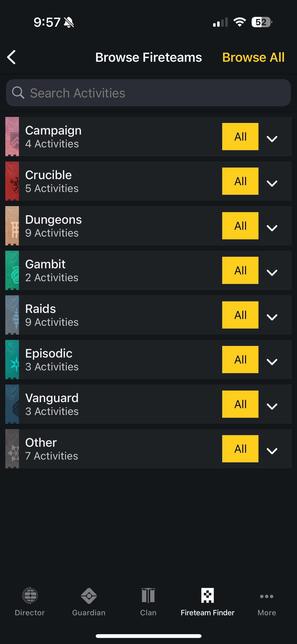Screen dimensions: 297x644
Task: Tap the back arrow icon
Action: pos(12,57)
